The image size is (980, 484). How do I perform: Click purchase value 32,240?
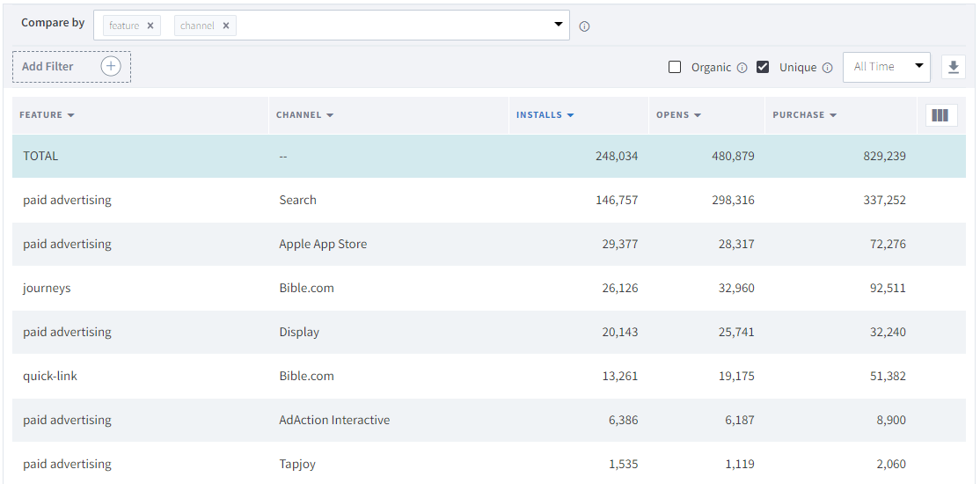point(888,332)
